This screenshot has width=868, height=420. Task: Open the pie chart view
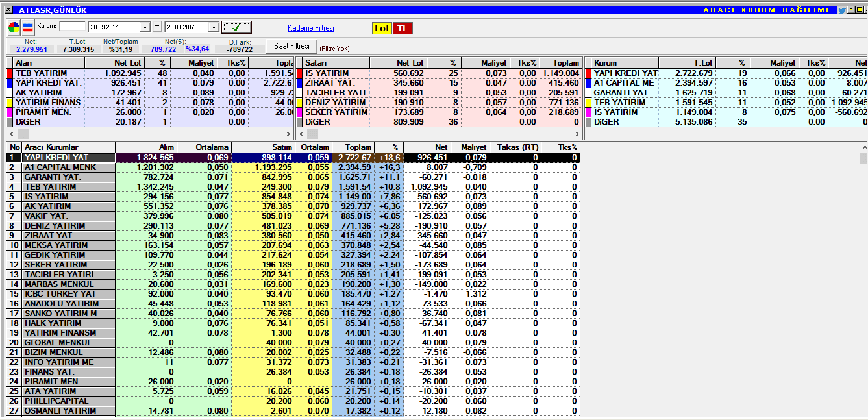tap(14, 27)
